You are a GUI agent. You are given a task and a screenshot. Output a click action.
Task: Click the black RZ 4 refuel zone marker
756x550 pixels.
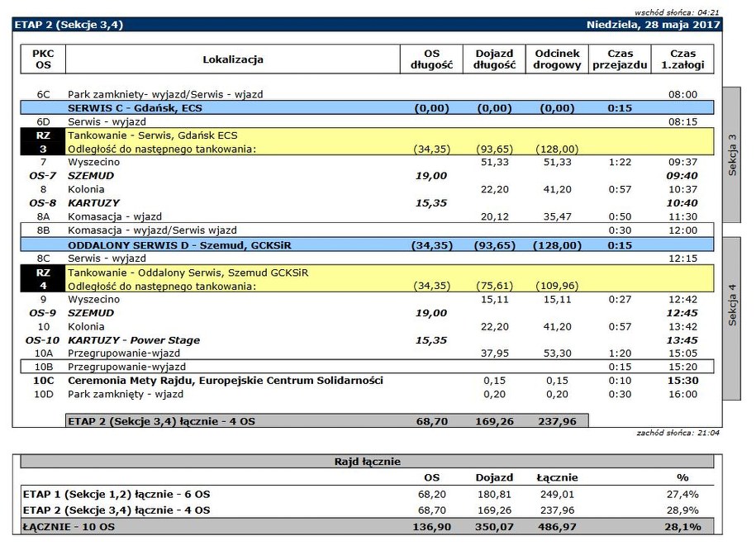coord(43,279)
